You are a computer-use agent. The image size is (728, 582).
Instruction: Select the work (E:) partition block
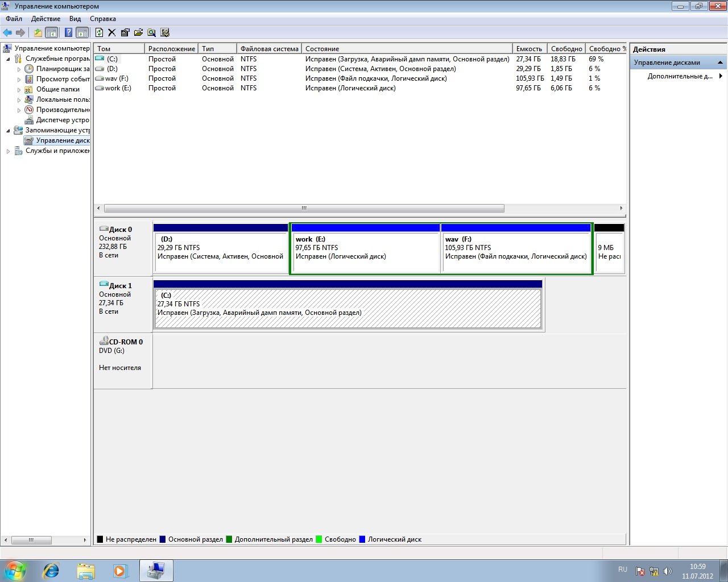365,248
